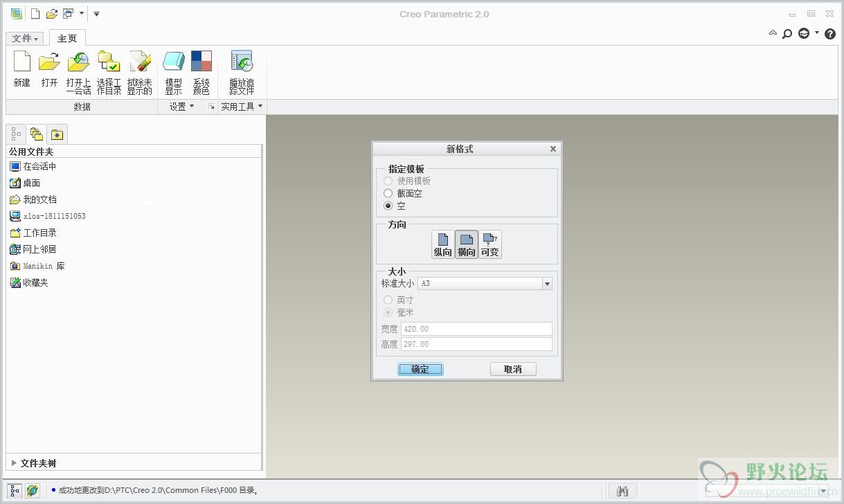Open the dropdown arrow beside learning connector icon
Image resolution: width=844 pixels, height=504 pixels.
[816, 33]
